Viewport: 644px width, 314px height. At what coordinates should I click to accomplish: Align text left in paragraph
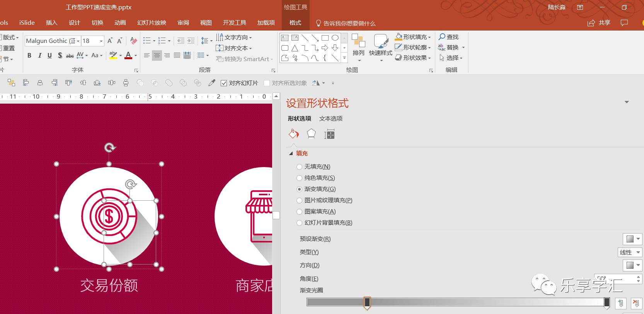click(147, 56)
